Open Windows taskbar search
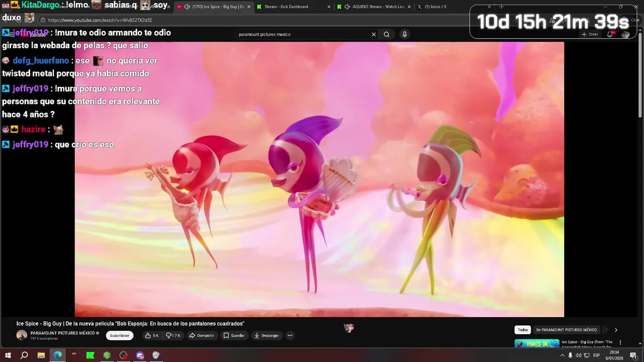This screenshot has width=644, height=362. (24, 355)
